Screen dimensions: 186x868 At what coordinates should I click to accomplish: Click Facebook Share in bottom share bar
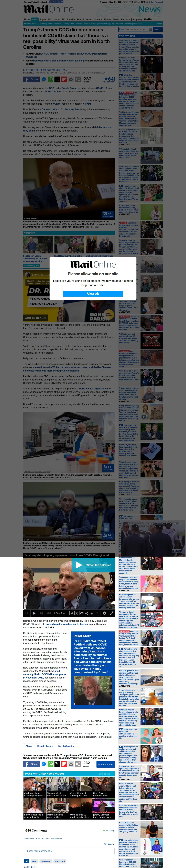point(31,764)
